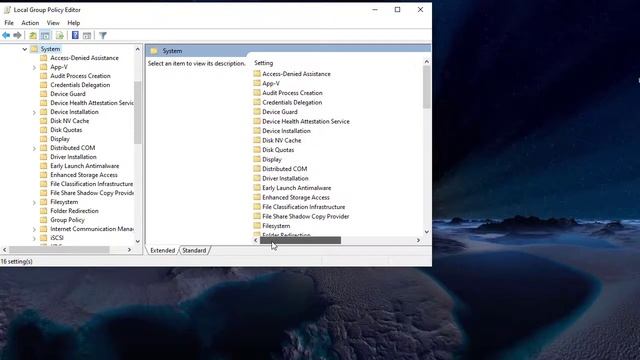Select Device Health Attestation Service in Setting list
Viewport: 640px width, 360px height.
click(x=306, y=121)
